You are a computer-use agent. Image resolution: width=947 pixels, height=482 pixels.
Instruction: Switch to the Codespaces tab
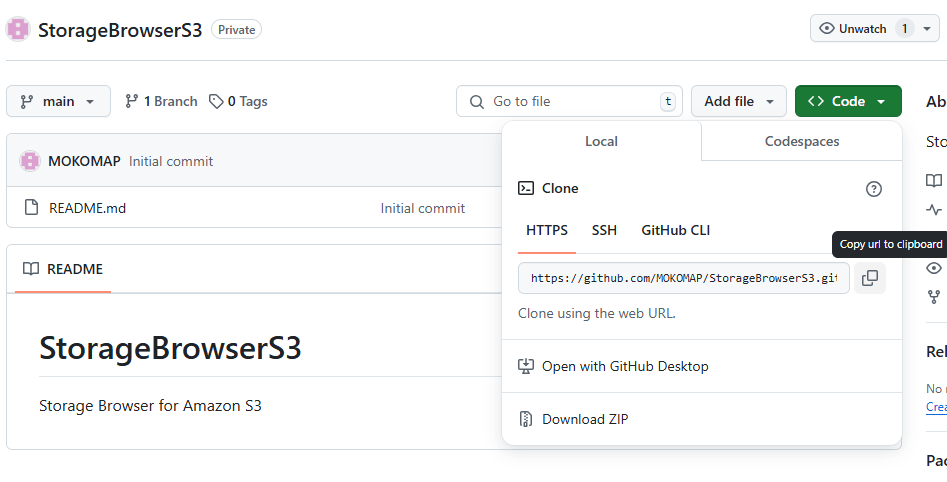(801, 141)
